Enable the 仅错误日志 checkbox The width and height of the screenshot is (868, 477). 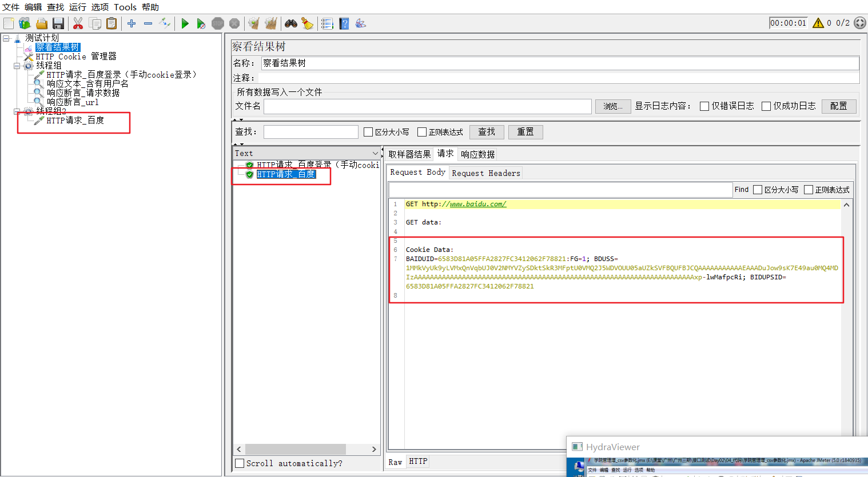[x=704, y=106]
